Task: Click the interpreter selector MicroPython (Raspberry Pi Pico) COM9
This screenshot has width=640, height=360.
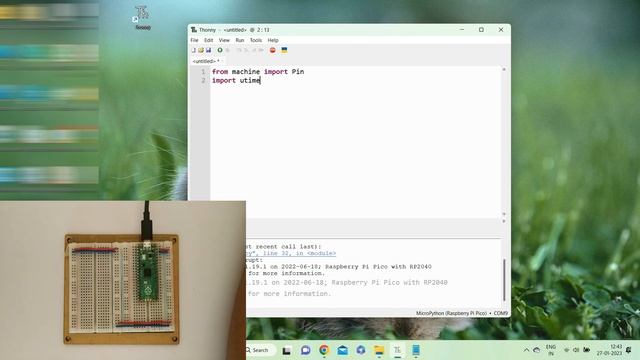Action: click(462, 313)
